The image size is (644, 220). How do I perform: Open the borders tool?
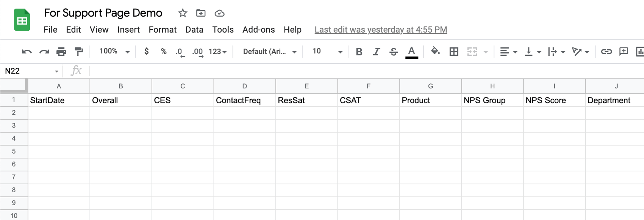pos(453,52)
